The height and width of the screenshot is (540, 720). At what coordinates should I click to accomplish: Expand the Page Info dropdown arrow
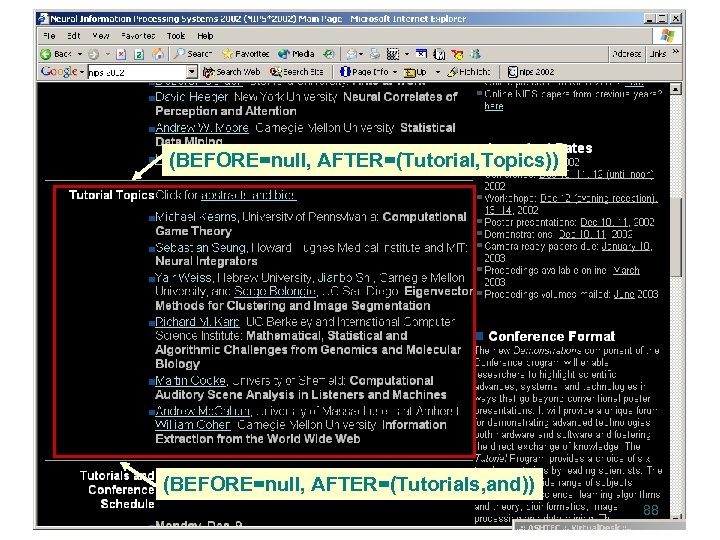(394, 72)
